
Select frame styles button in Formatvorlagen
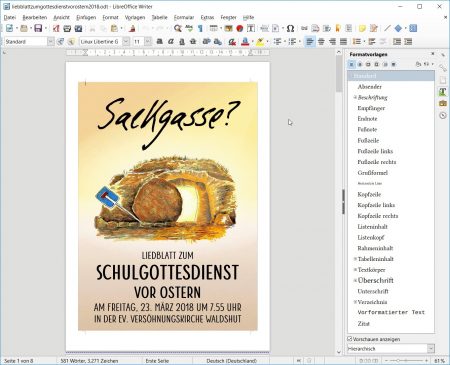[368, 64]
